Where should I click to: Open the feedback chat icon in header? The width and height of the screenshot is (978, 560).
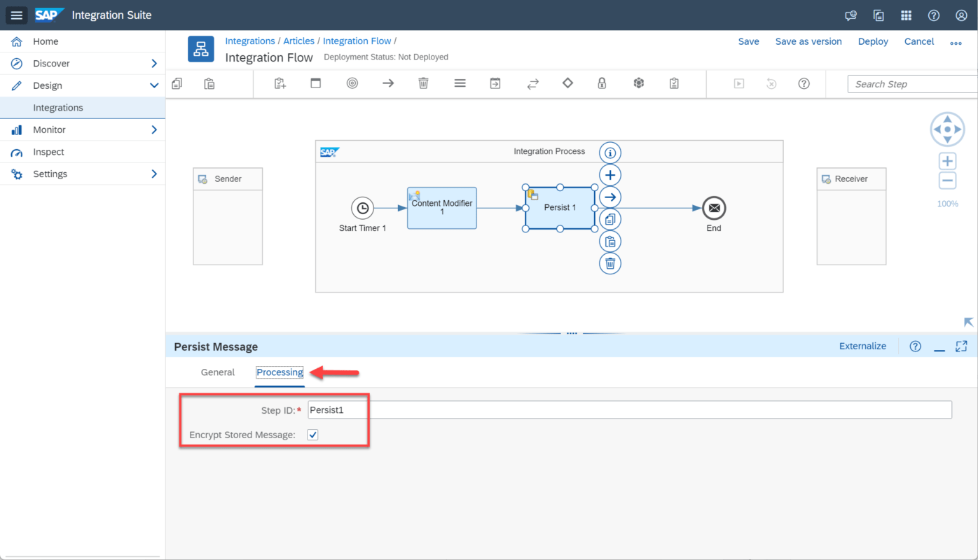[x=851, y=15]
